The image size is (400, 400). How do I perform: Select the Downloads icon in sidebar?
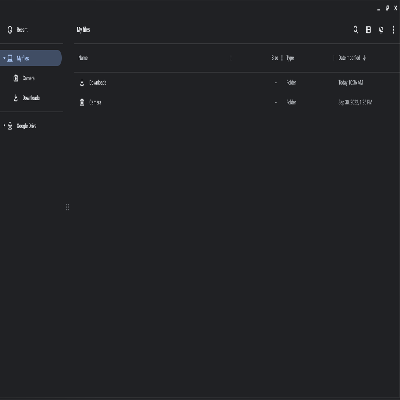(16, 98)
